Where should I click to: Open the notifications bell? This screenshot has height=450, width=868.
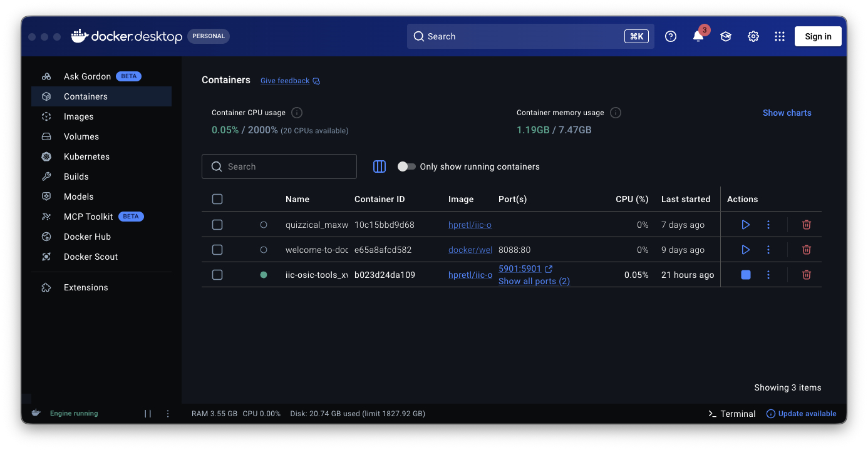coord(698,36)
